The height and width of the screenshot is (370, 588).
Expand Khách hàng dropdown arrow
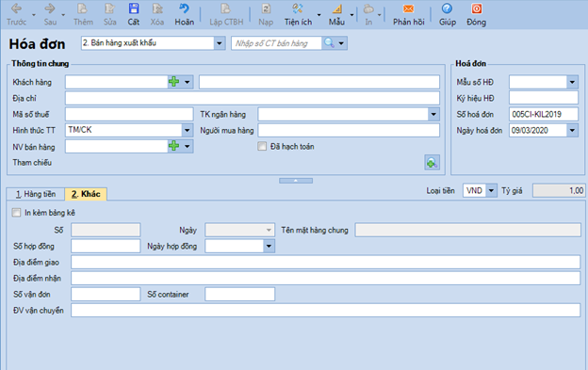coord(187,82)
